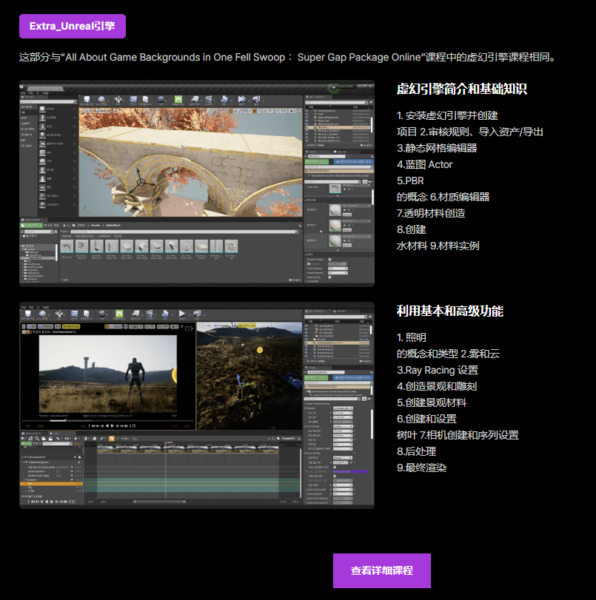Click heading 虚幻引擎简介和基础知识
The image size is (596, 600).
[462, 89]
